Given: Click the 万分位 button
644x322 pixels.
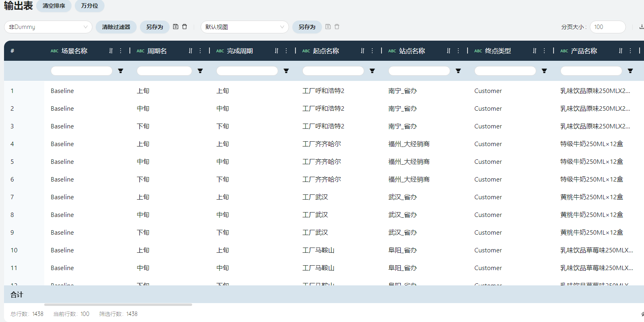Looking at the screenshot, I should click(90, 6).
